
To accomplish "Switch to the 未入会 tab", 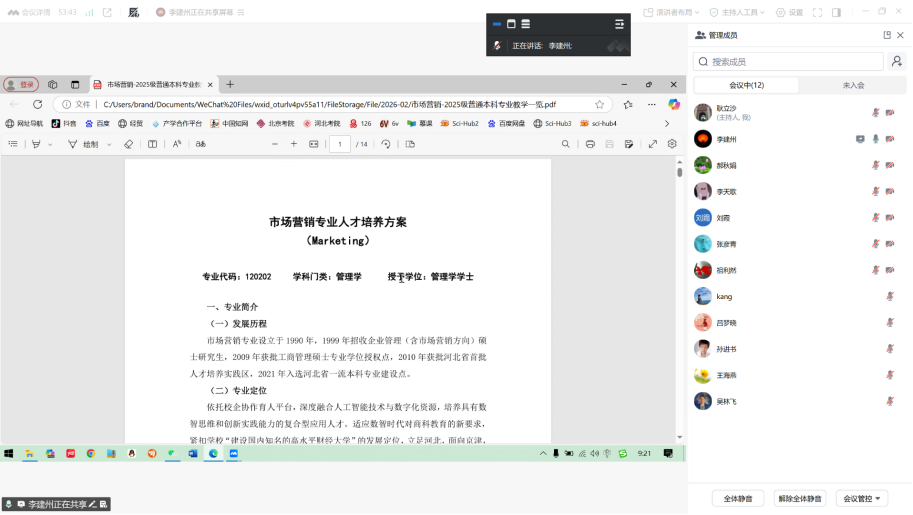I will (x=853, y=86).
